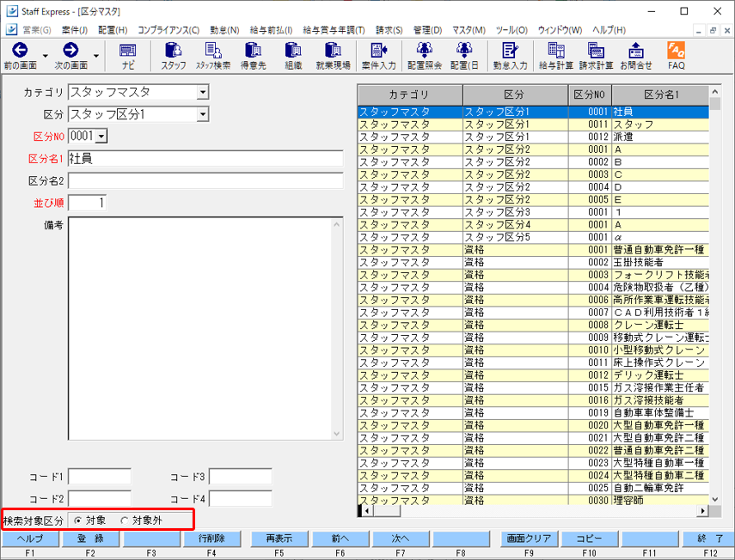The width and height of the screenshot is (735, 560).
Task: Click the grid's vertical scrollbar down arrow
Action: coord(715,500)
